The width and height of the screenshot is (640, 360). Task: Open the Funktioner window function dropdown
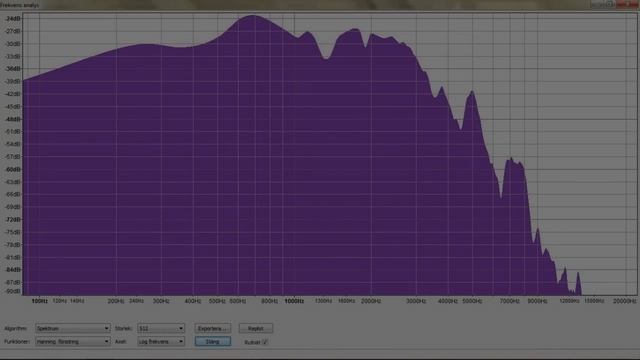73,341
